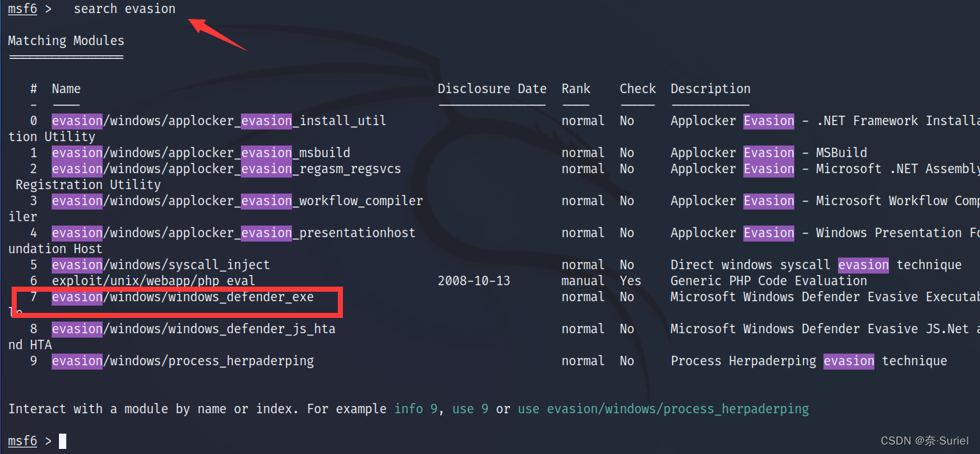Select the exploit/unix/webapp/php_eval module entry

(x=154, y=280)
